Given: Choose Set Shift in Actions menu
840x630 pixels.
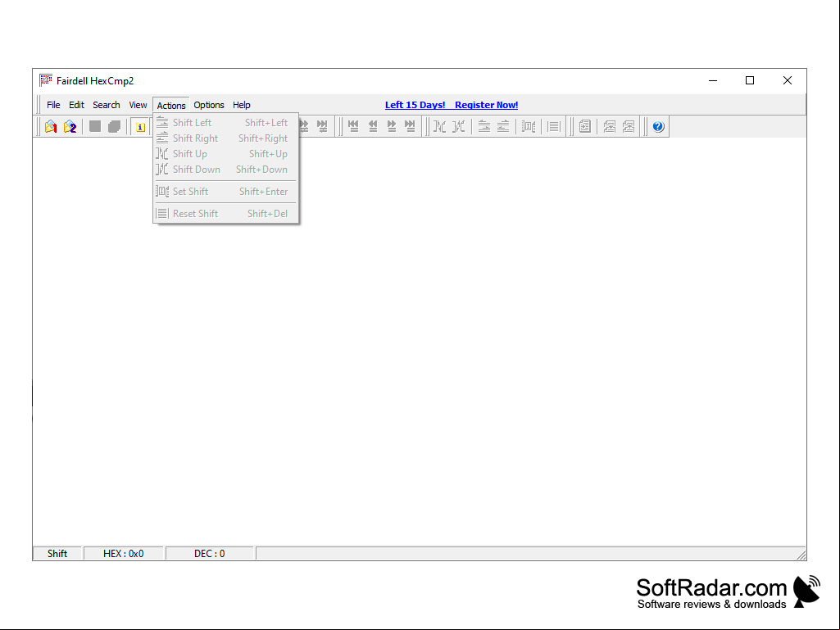Looking at the screenshot, I should 225,191.
